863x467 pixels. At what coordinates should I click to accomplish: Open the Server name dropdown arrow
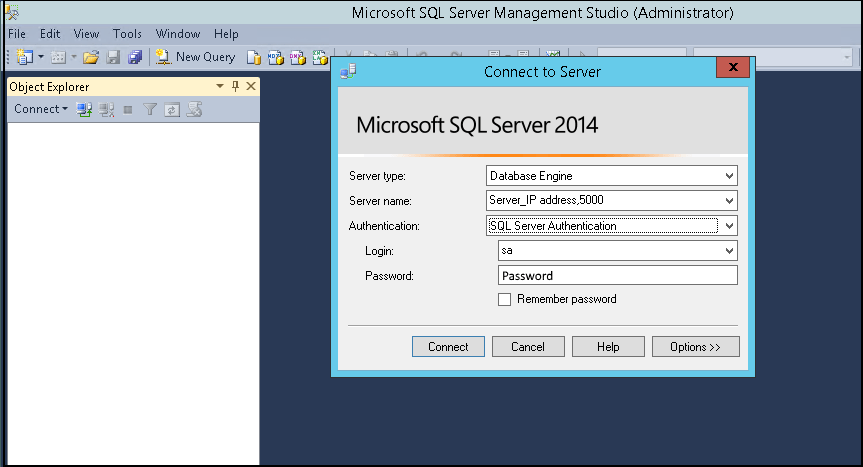(729, 201)
